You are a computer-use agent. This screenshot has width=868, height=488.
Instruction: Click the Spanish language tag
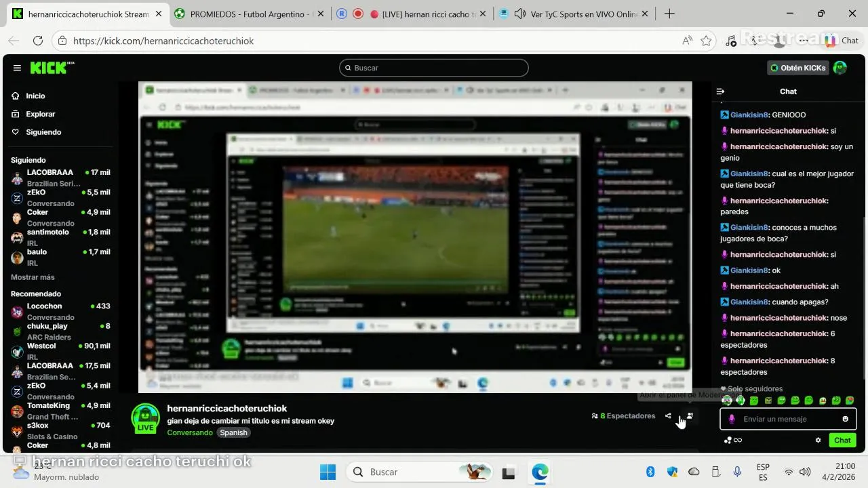[233, 432]
